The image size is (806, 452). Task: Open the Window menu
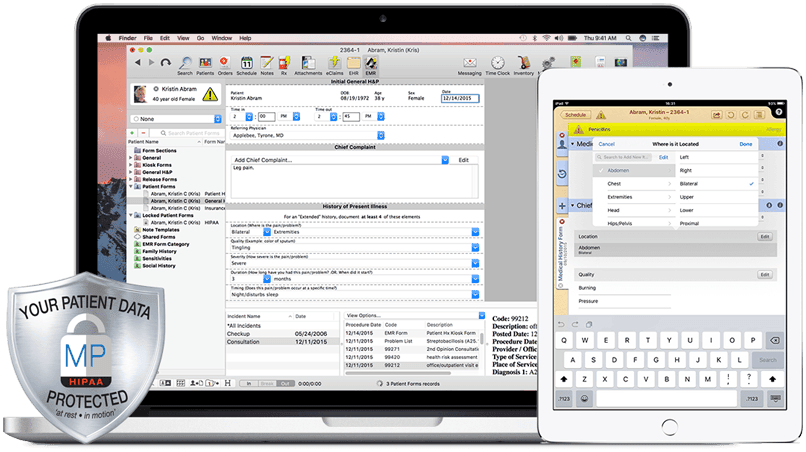pyautogui.click(x=222, y=38)
